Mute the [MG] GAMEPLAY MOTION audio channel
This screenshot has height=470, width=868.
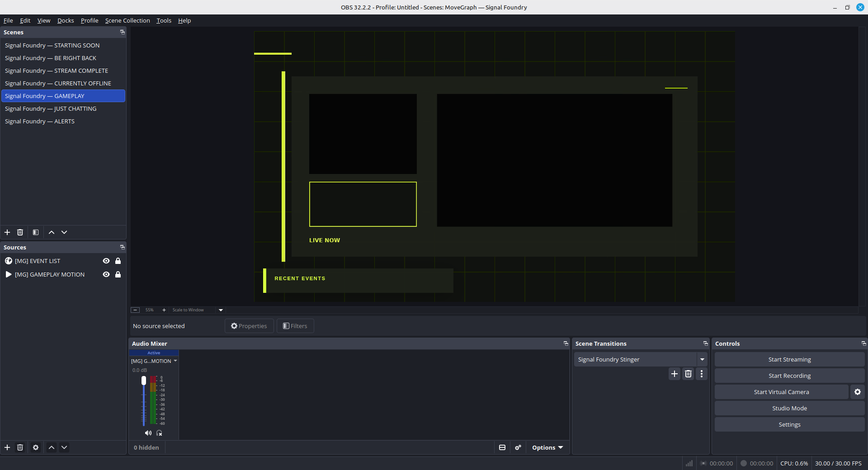coord(148,433)
